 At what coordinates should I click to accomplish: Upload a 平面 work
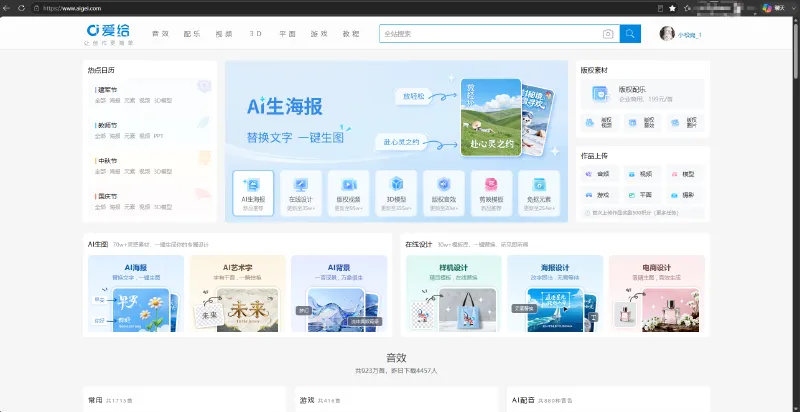click(x=642, y=195)
